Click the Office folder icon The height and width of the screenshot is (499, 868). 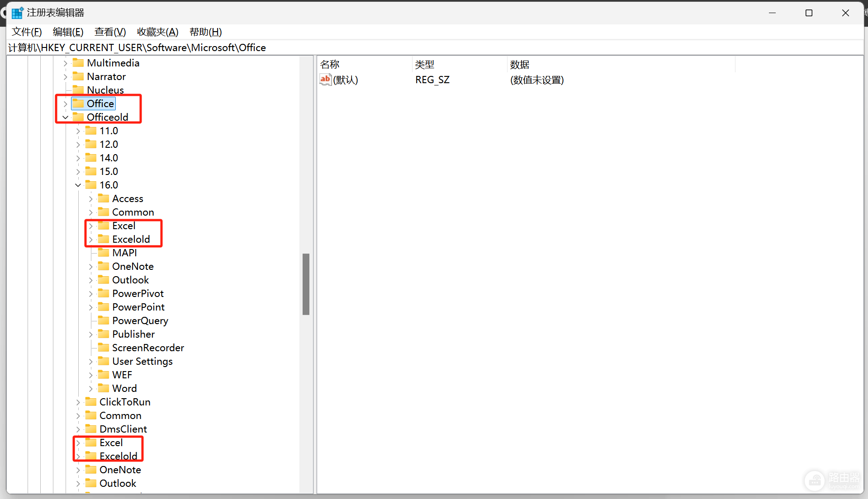click(x=78, y=103)
